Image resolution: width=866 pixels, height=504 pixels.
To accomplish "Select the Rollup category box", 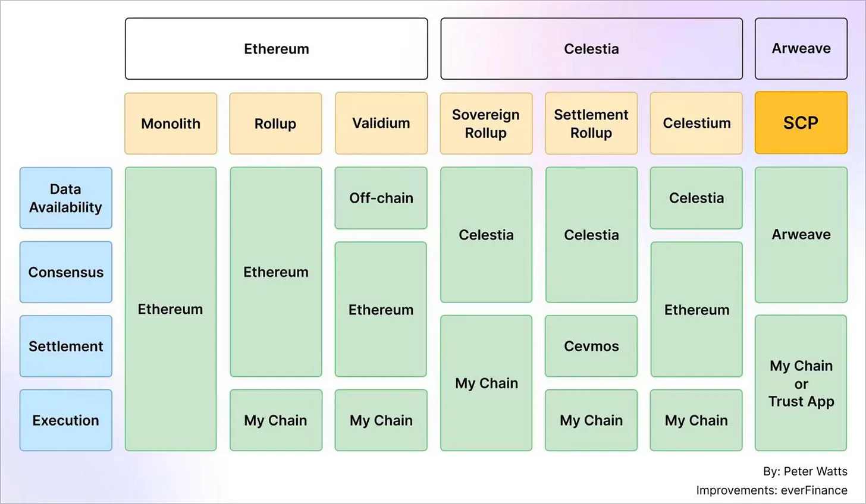I will tap(275, 124).
